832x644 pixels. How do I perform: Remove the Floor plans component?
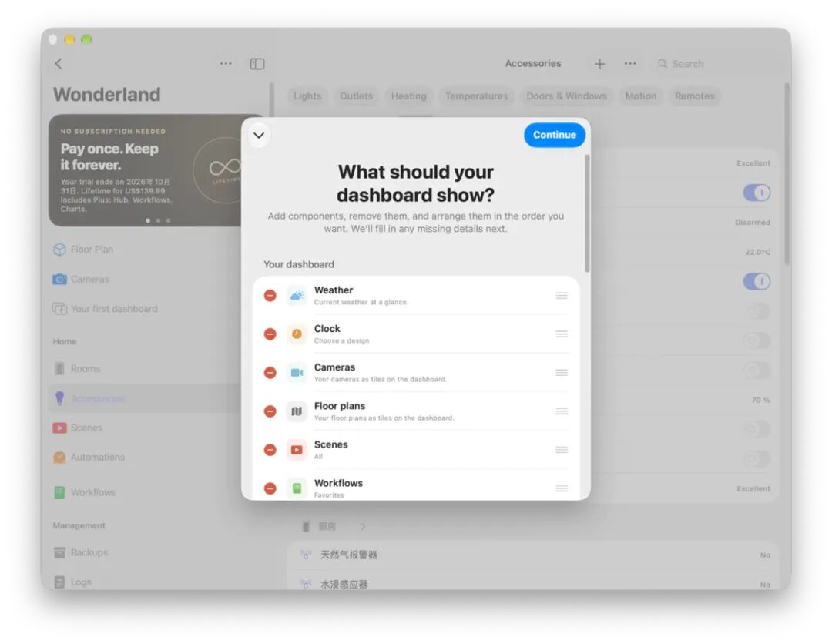(270, 411)
